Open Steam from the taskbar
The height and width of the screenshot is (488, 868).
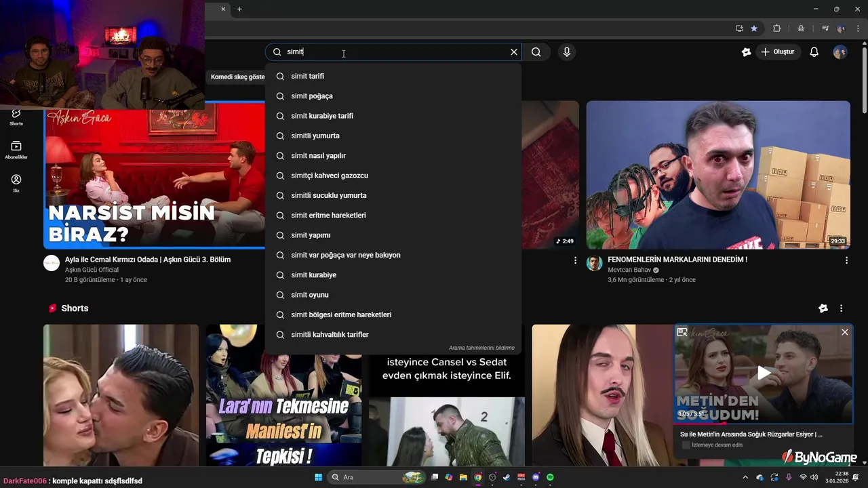tap(507, 477)
